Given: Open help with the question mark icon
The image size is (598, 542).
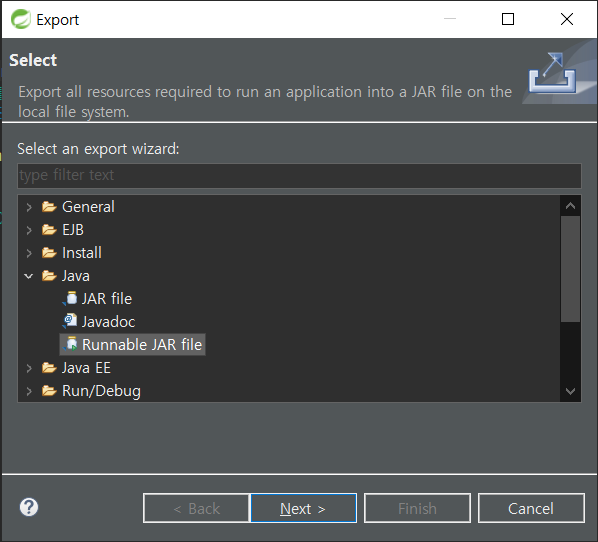Looking at the screenshot, I should coord(29,507).
